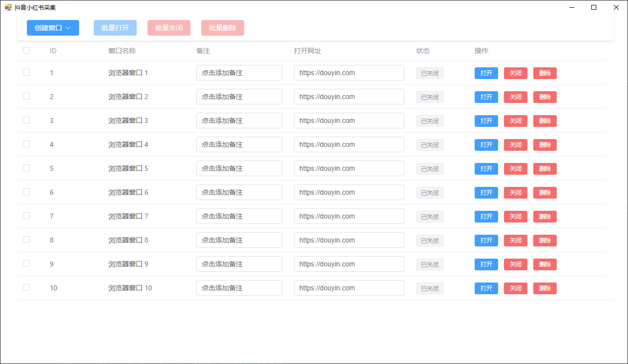Viewport: 628px width, 364px height.
Task: Delete 浏览器窗口 6 with 删除 button
Action: tap(545, 193)
